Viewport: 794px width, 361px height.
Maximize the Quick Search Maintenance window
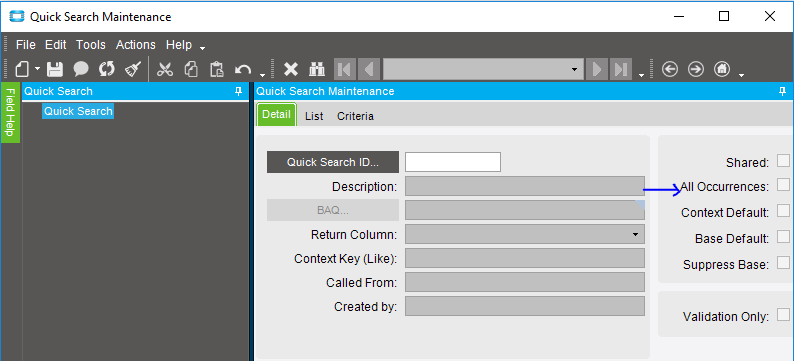[x=724, y=16]
